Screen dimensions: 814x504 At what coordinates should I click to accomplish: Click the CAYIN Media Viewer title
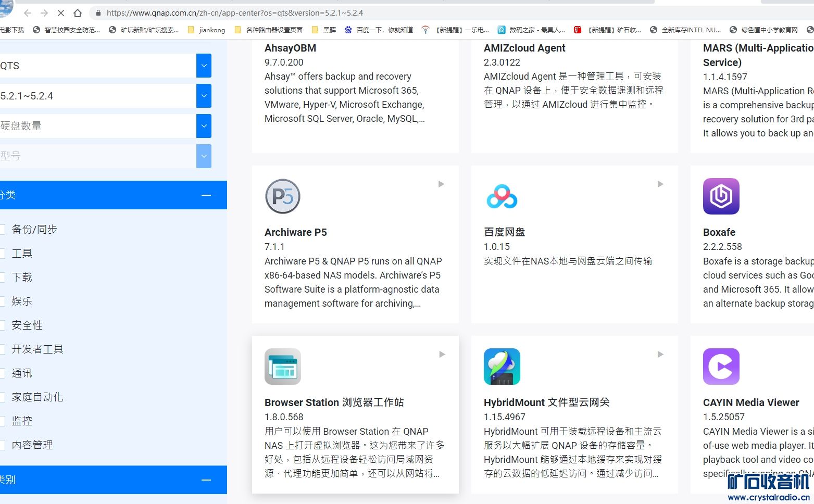coord(751,402)
